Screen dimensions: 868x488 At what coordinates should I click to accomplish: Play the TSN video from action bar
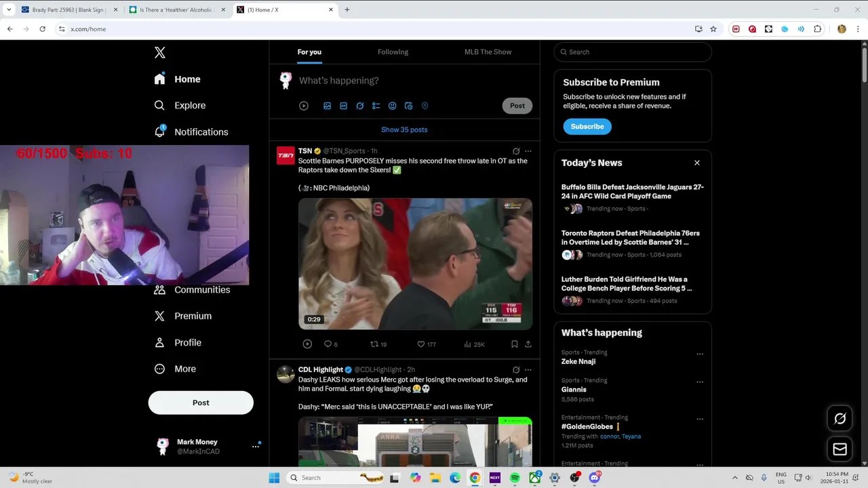[307, 344]
